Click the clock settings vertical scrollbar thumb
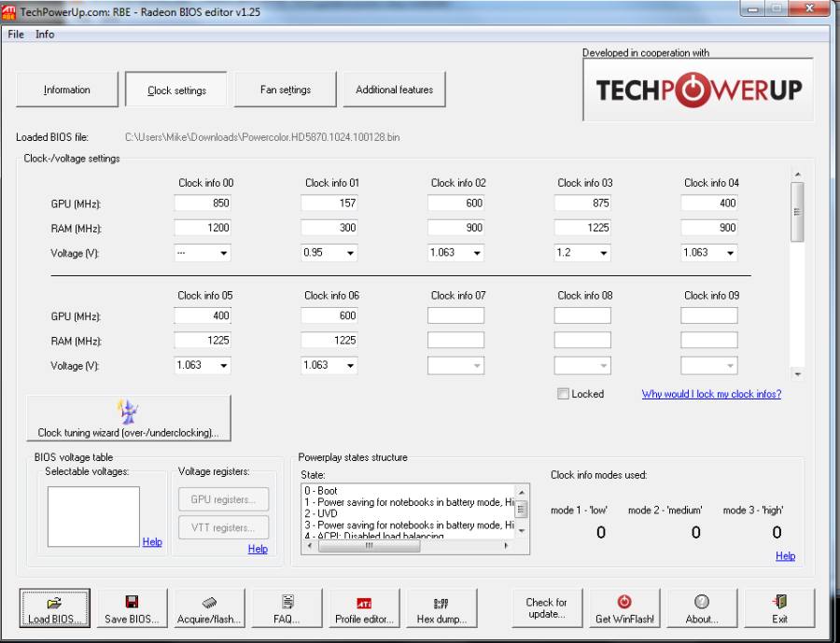The width and height of the screenshot is (840, 643). (x=797, y=212)
